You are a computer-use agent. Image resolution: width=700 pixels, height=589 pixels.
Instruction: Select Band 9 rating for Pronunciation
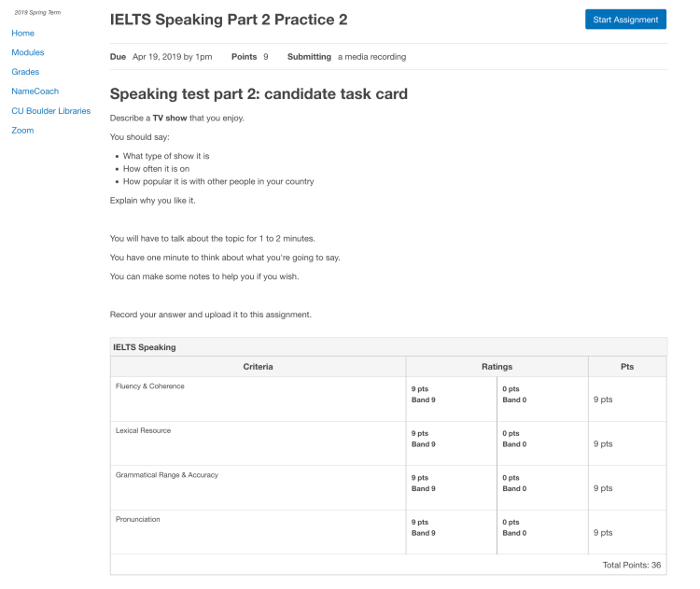click(451, 532)
